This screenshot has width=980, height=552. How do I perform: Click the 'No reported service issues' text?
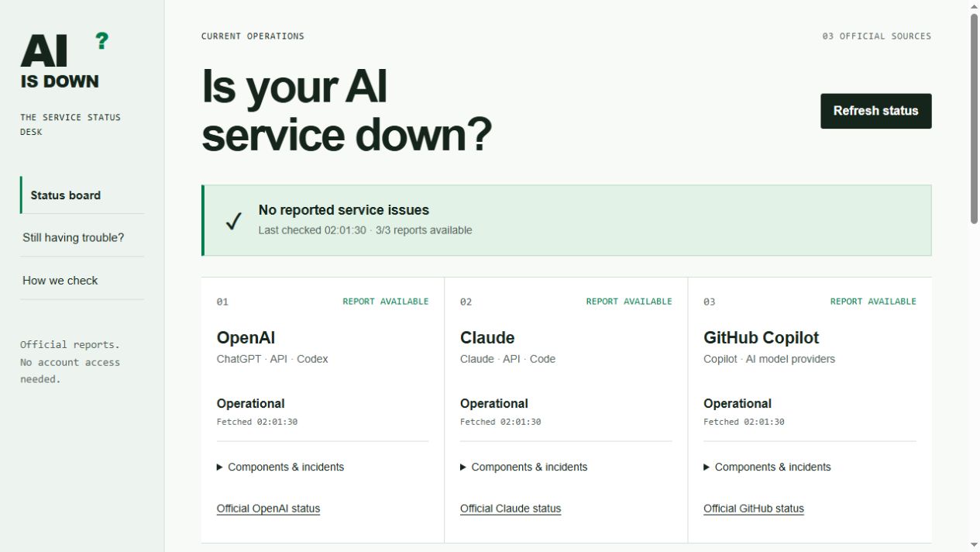(344, 210)
